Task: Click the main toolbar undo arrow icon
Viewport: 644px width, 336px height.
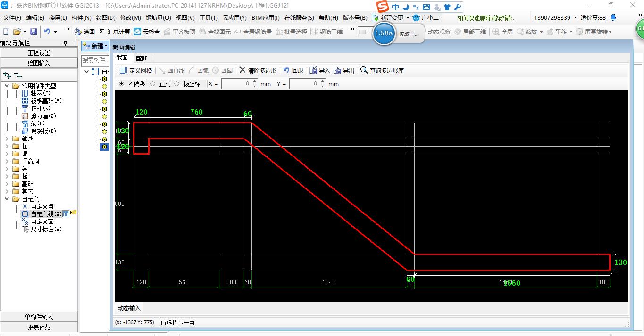Action: coord(47,32)
